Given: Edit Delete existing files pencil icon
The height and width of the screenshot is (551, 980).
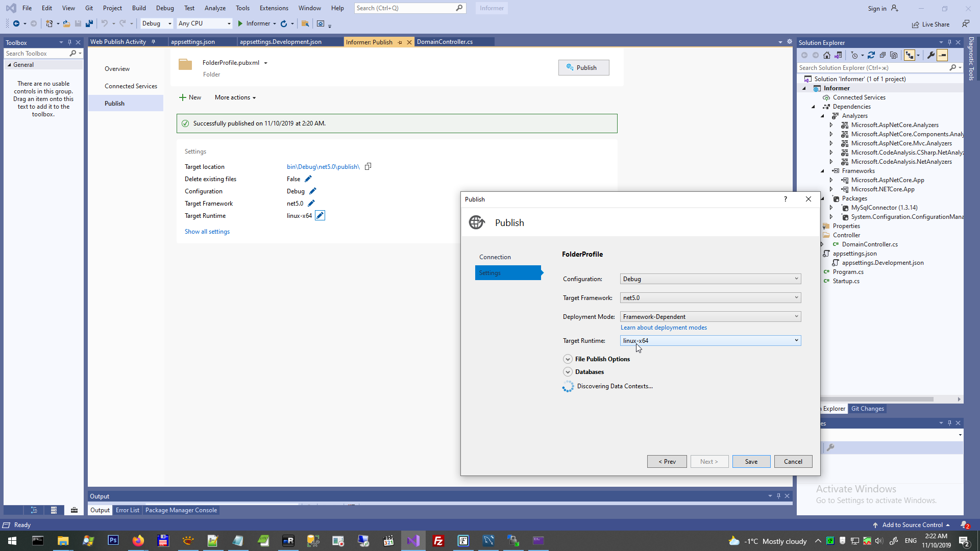Looking at the screenshot, I should [x=308, y=179].
